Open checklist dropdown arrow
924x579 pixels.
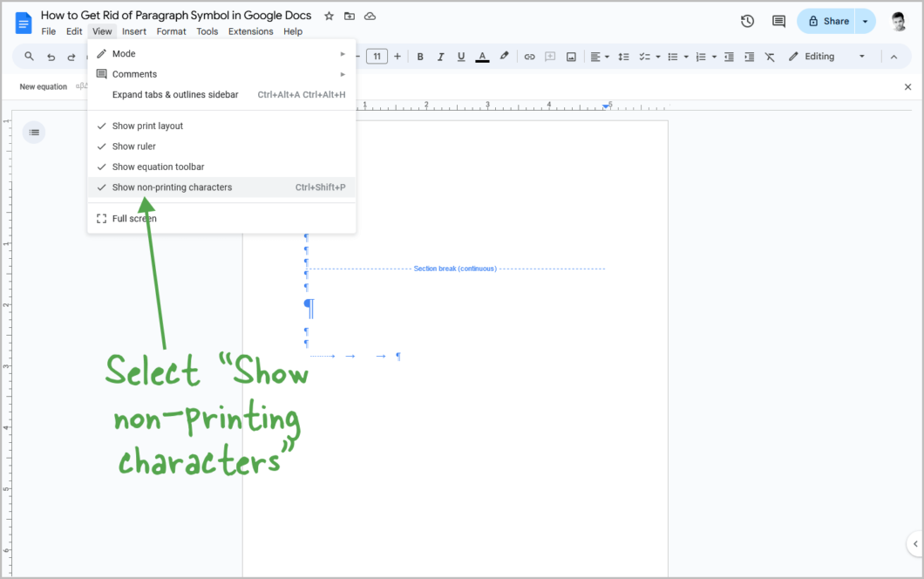[657, 57]
